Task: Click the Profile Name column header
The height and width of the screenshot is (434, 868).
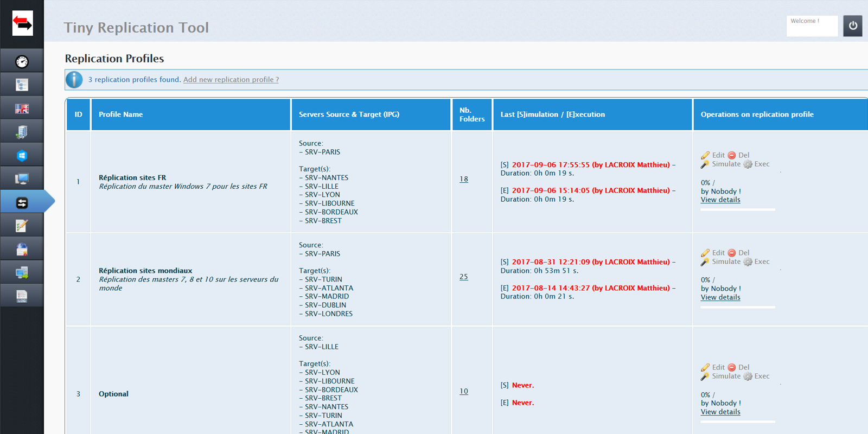Action: [191, 114]
